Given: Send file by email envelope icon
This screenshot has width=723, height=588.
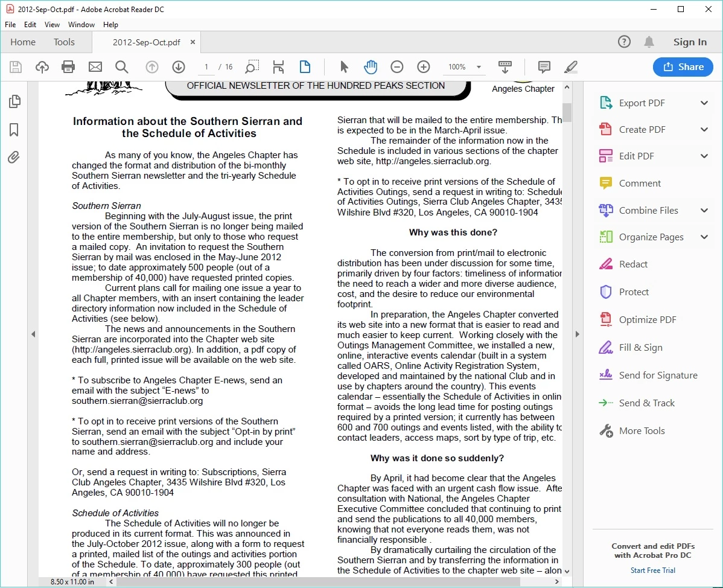Looking at the screenshot, I should 95,67.
